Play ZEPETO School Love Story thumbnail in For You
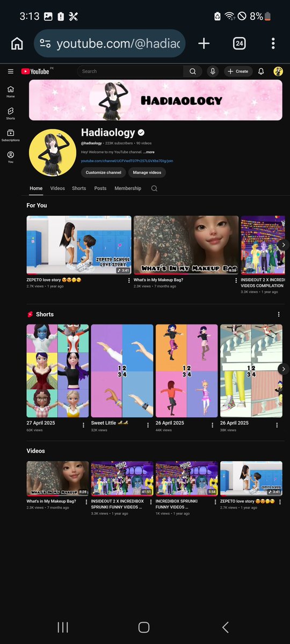Image resolution: width=290 pixels, height=644 pixels. point(79,245)
